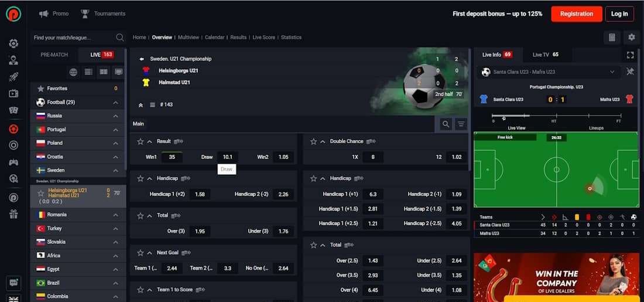644x302 pixels.
Task: Click the Log in button
Action: [619, 13]
